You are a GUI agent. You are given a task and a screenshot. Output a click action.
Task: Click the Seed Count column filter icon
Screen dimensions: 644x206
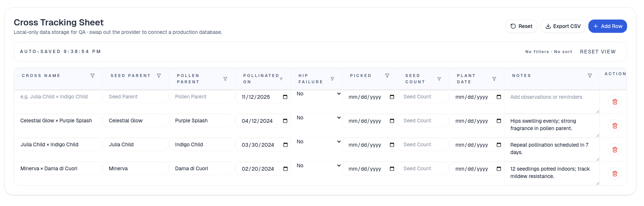[x=439, y=79]
